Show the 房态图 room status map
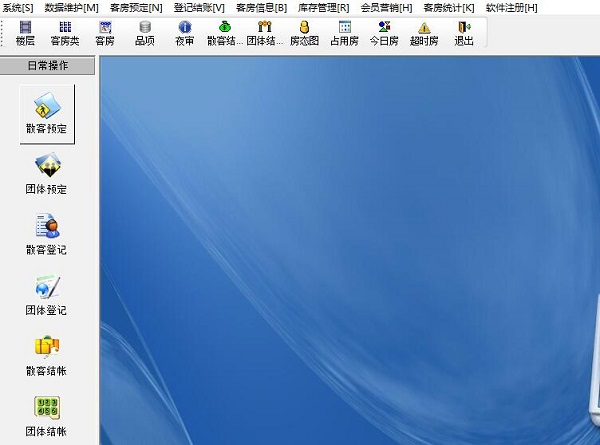 tap(304, 33)
